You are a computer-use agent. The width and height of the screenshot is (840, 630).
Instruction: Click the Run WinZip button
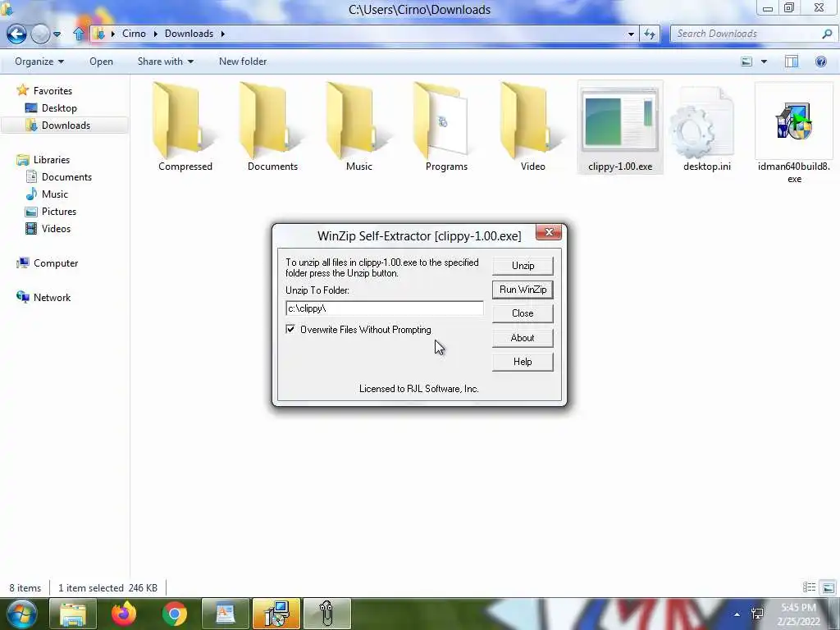(523, 290)
